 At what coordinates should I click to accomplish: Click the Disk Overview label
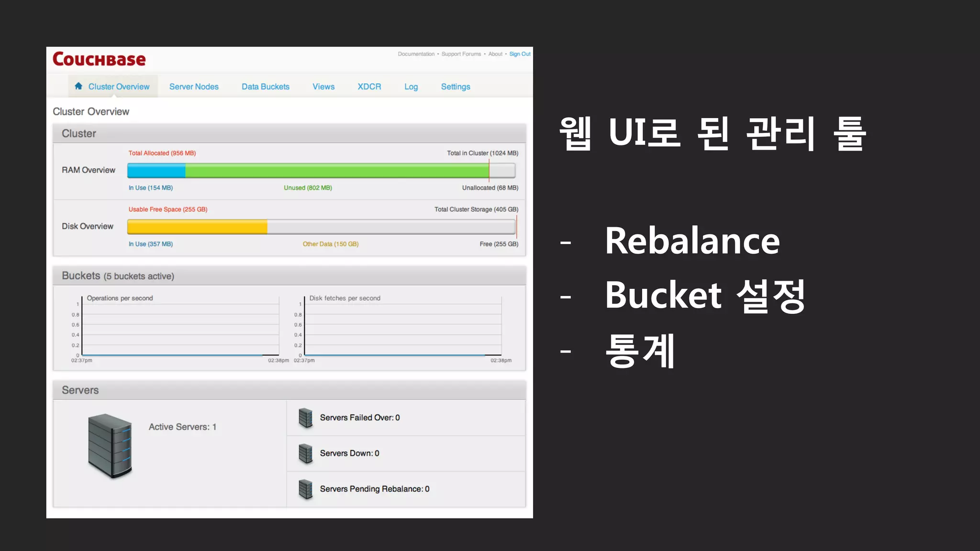click(88, 226)
